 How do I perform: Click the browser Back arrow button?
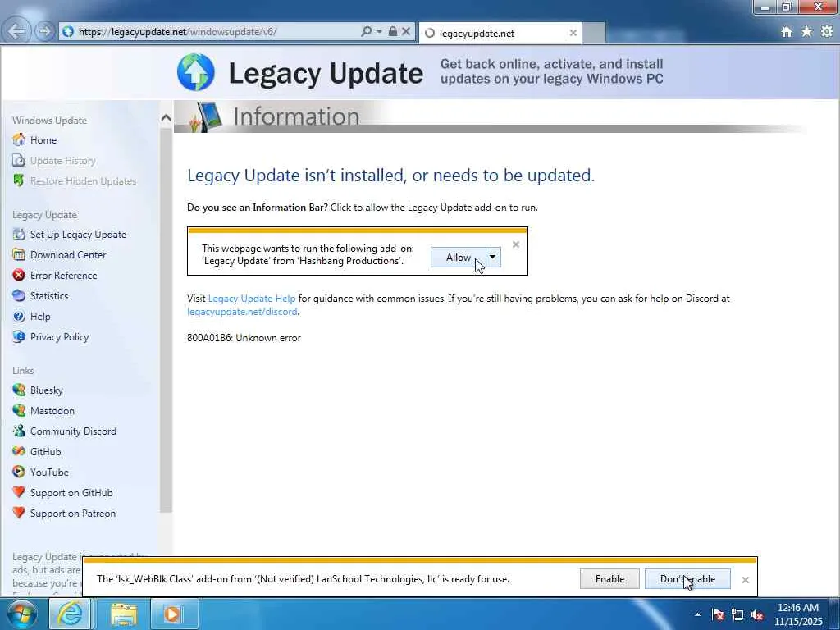tap(16, 32)
